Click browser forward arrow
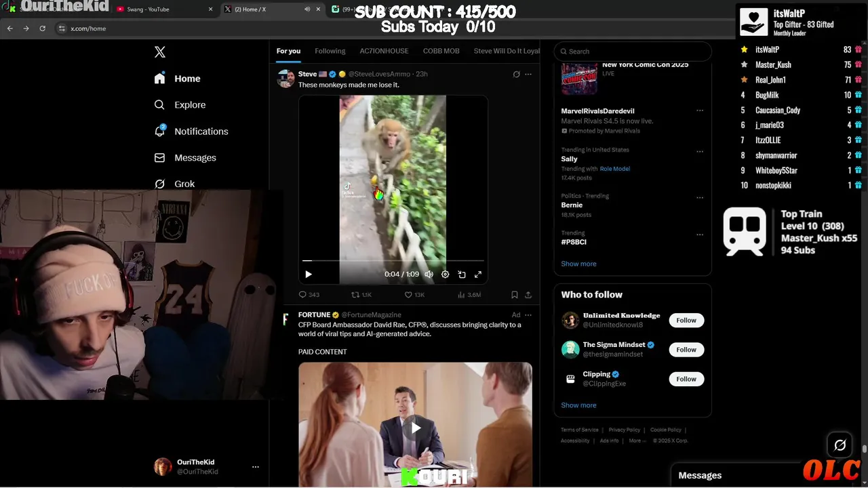868x488 pixels. click(x=26, y=28)
